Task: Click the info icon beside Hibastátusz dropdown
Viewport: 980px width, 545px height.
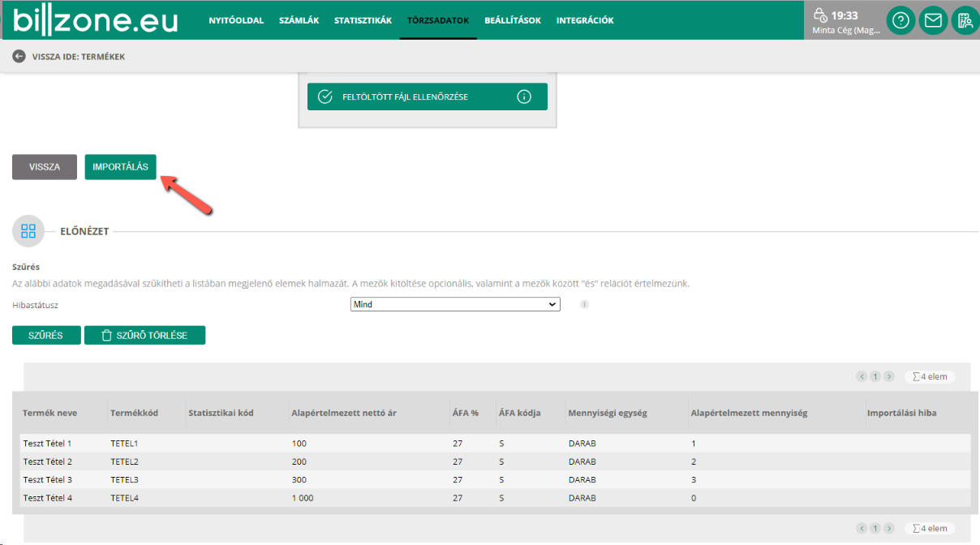Action: point(584,305)
